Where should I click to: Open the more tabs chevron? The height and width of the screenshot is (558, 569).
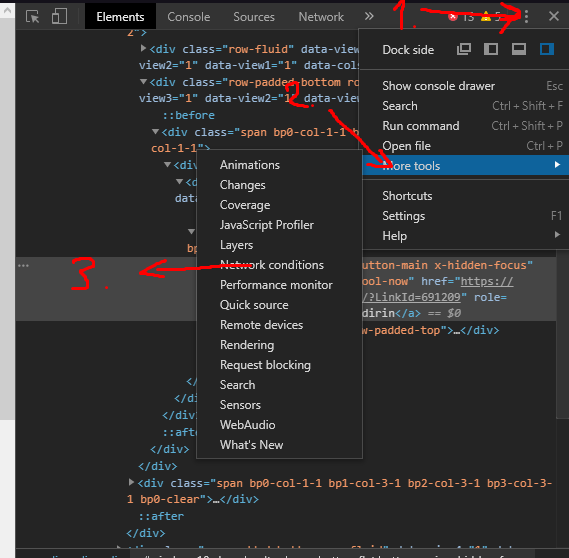[x=369, y=16]
